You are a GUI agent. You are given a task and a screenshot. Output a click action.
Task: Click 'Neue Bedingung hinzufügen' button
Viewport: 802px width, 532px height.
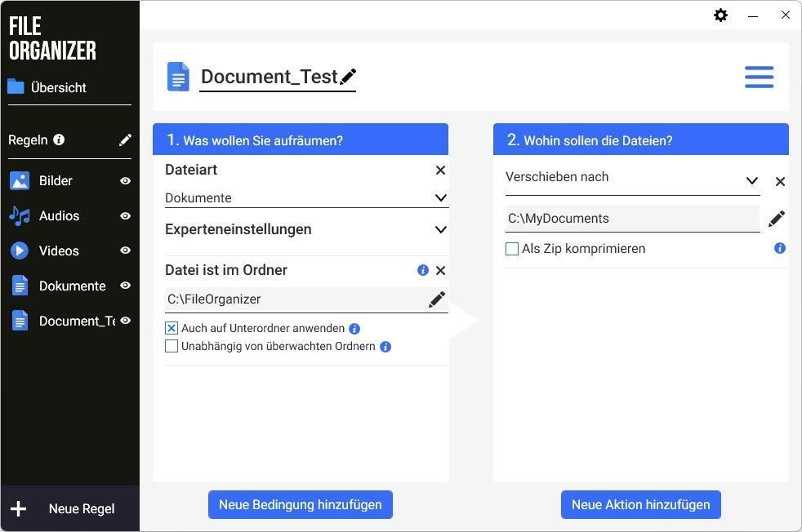click(301, 505)
